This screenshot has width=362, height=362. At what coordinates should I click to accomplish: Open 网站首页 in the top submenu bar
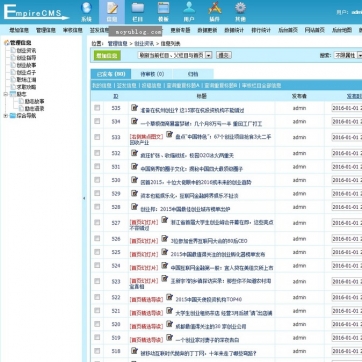315,30
